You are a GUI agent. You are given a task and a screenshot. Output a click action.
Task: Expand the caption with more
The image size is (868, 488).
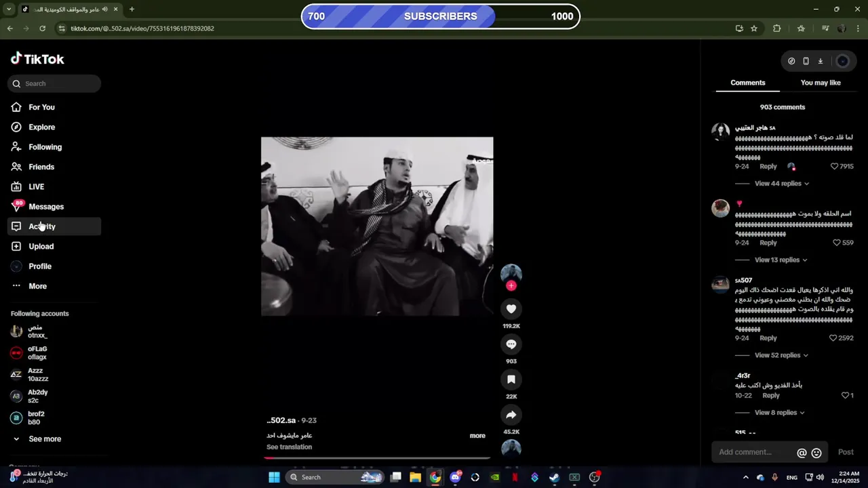point(477,436)
